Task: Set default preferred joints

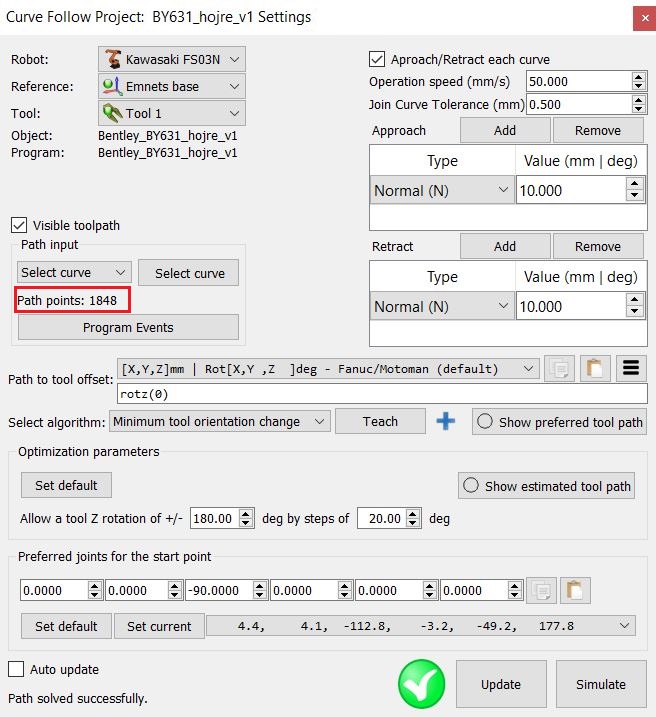Action: pyautogui.click(x=66, y=626)
